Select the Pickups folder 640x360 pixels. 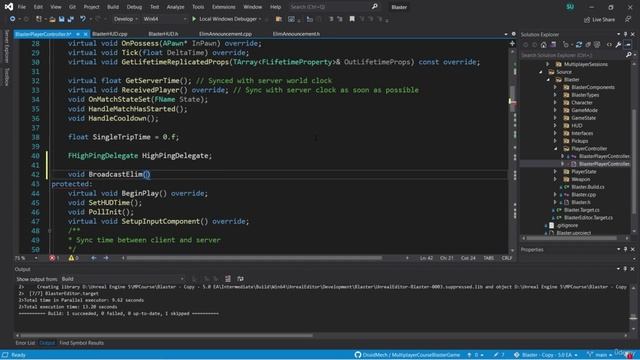[580, 141]
